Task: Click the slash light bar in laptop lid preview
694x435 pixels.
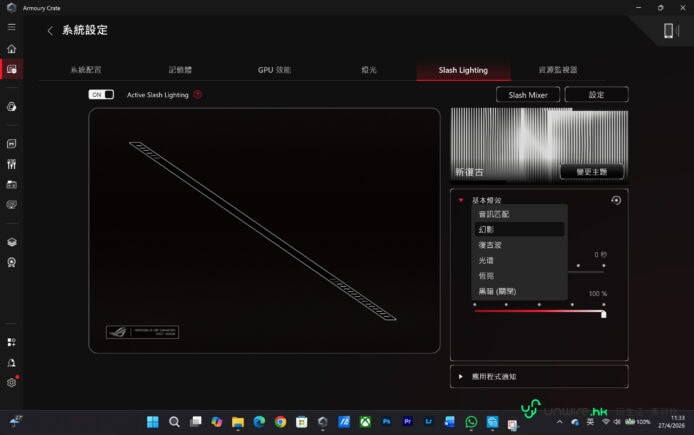Action: pos(262,231)
